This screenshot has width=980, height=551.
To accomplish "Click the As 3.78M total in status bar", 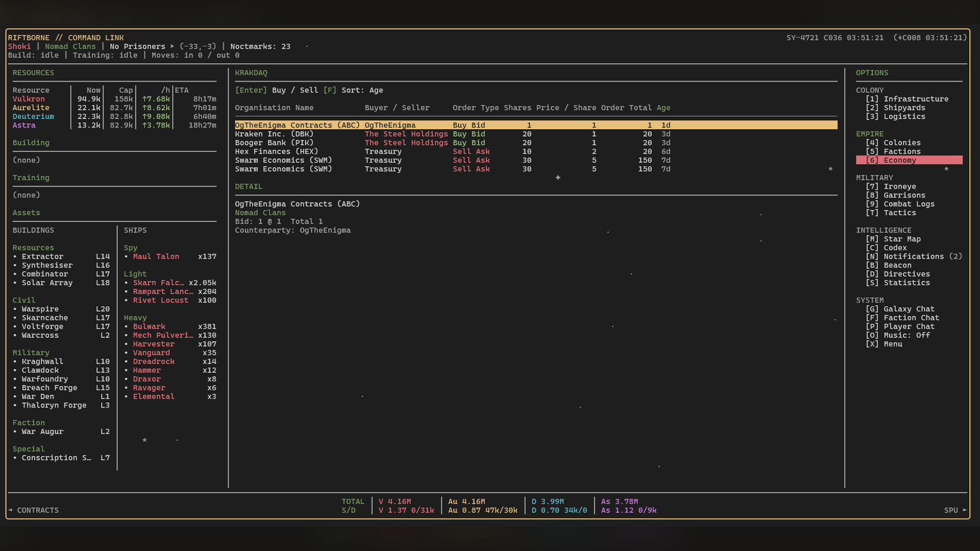I will (619, 502).
